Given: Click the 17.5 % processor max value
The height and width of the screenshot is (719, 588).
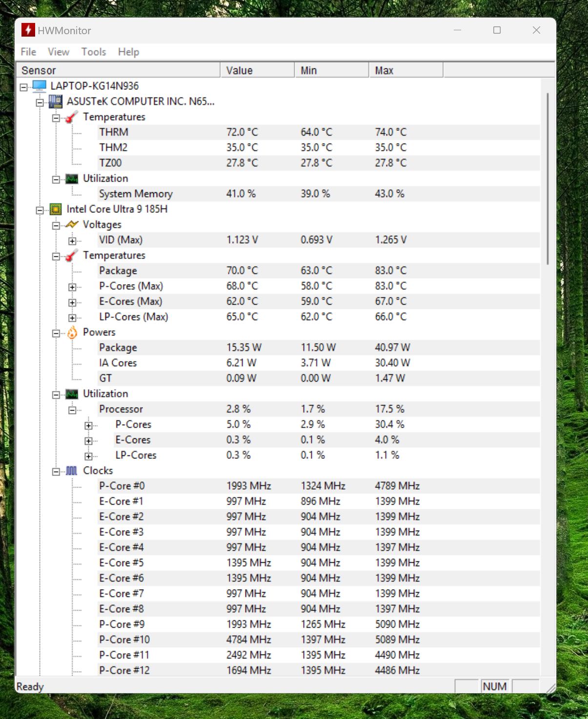Looking at the screenshot, I should tap(390, 409).
